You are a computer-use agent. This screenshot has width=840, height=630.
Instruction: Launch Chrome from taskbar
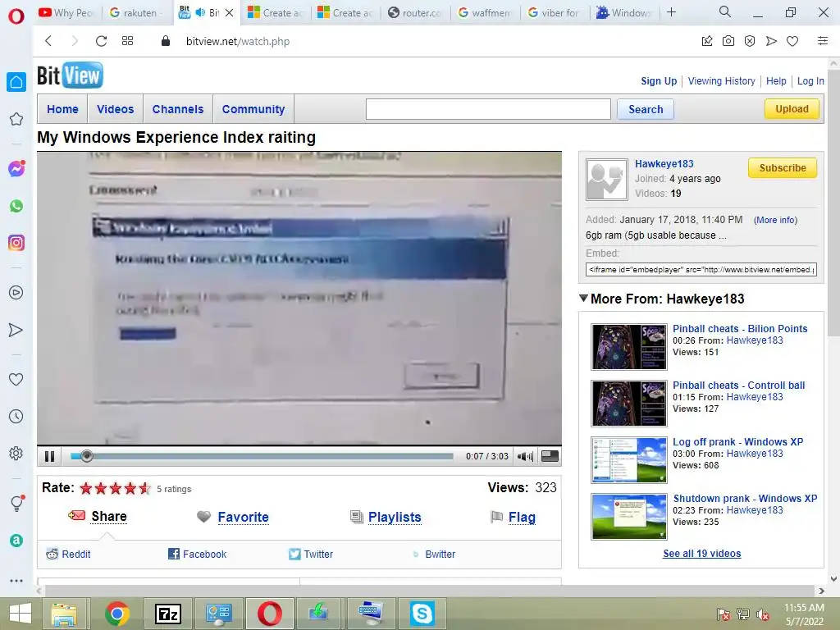pyautogui.click(x=117, y=614)
